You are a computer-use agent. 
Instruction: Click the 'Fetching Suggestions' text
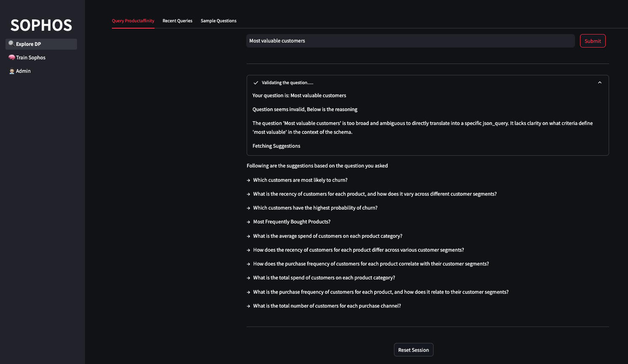pyautogui.click(x=276, y=146)
